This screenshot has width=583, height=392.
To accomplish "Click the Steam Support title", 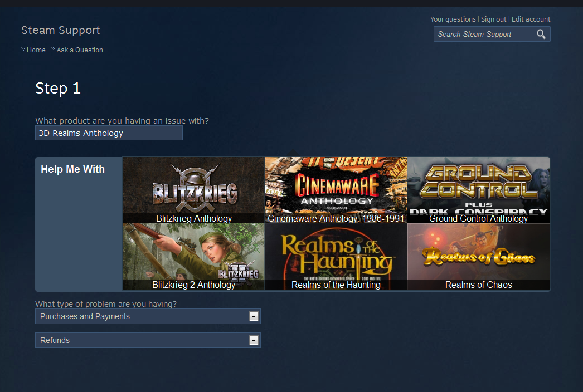I will click(x=61, y=30).
